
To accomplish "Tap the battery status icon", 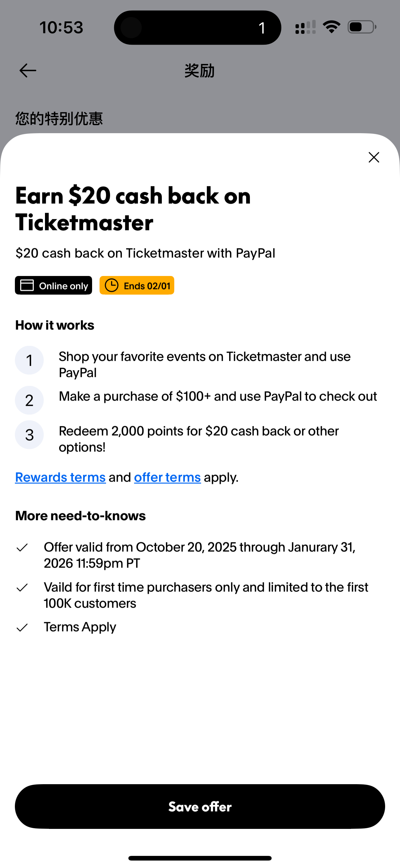I will tap(362, 27).
